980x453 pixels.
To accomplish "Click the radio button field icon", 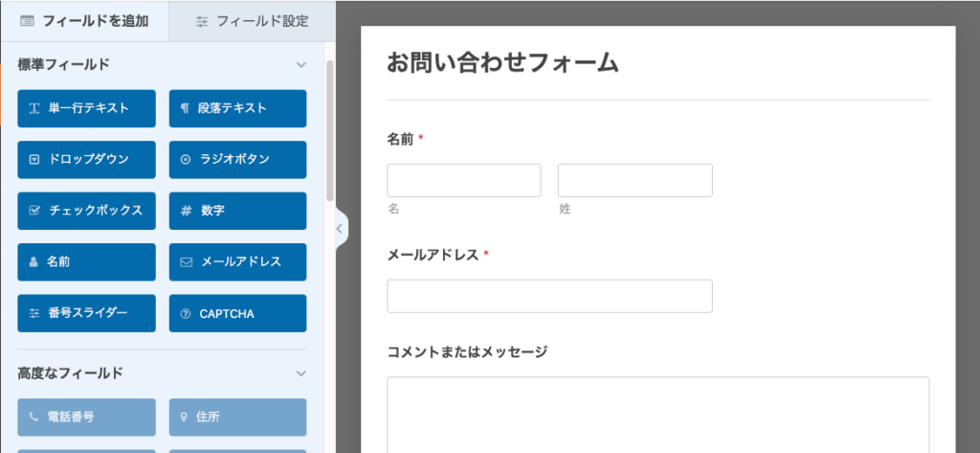I will (186, 160).
